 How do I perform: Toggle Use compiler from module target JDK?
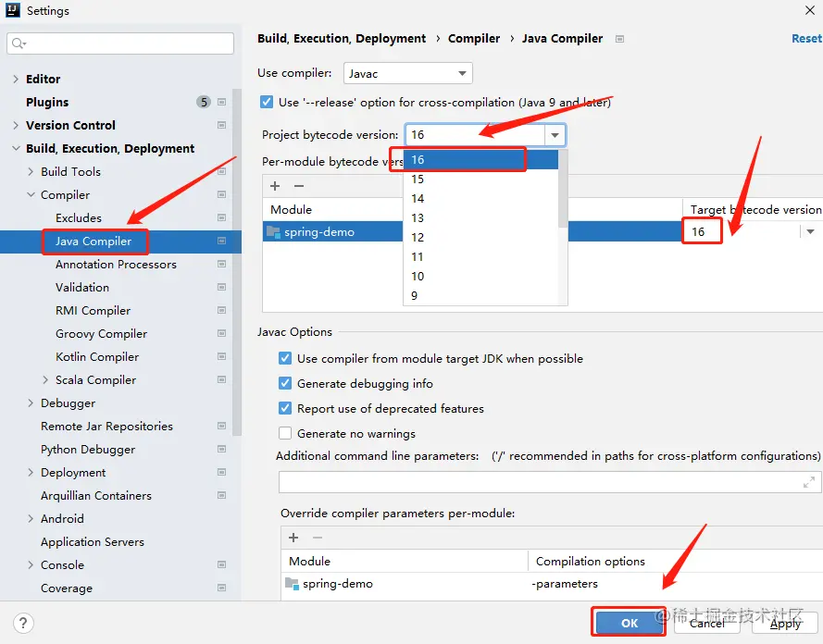[x=285, y=358]
